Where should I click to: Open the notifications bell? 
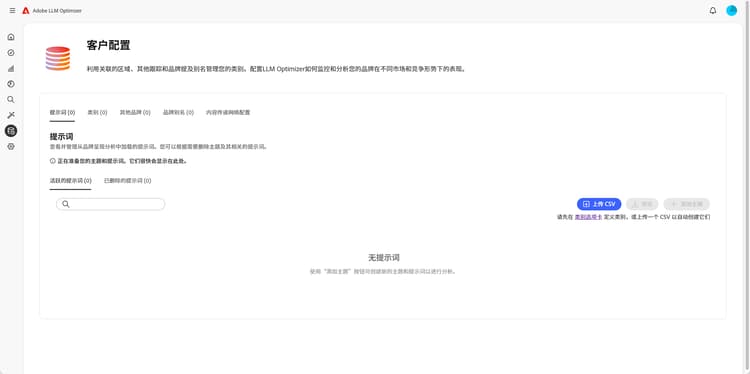pyautogui.click(x=713, y=11)
